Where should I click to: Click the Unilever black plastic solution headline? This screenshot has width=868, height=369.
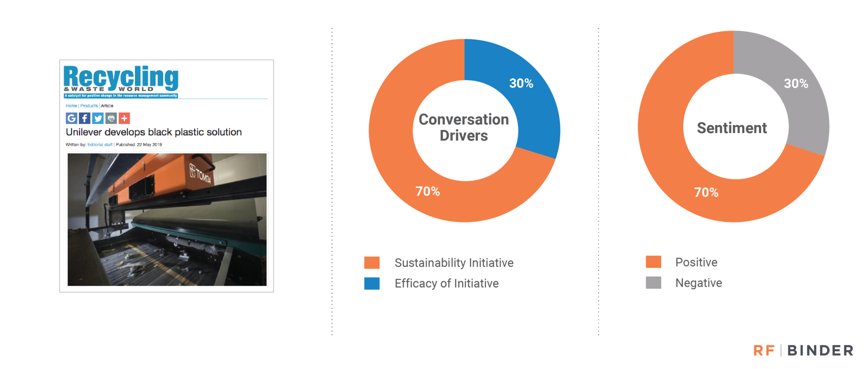coord(154,132)
